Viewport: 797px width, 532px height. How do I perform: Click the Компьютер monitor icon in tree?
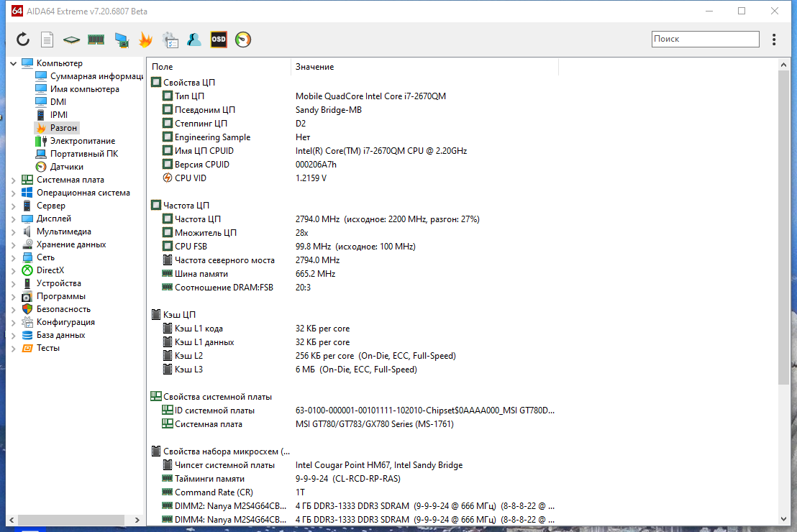[x=27, y=63]
